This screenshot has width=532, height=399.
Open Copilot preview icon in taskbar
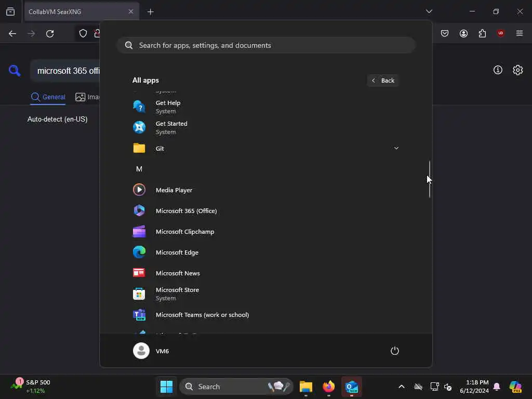515,387
